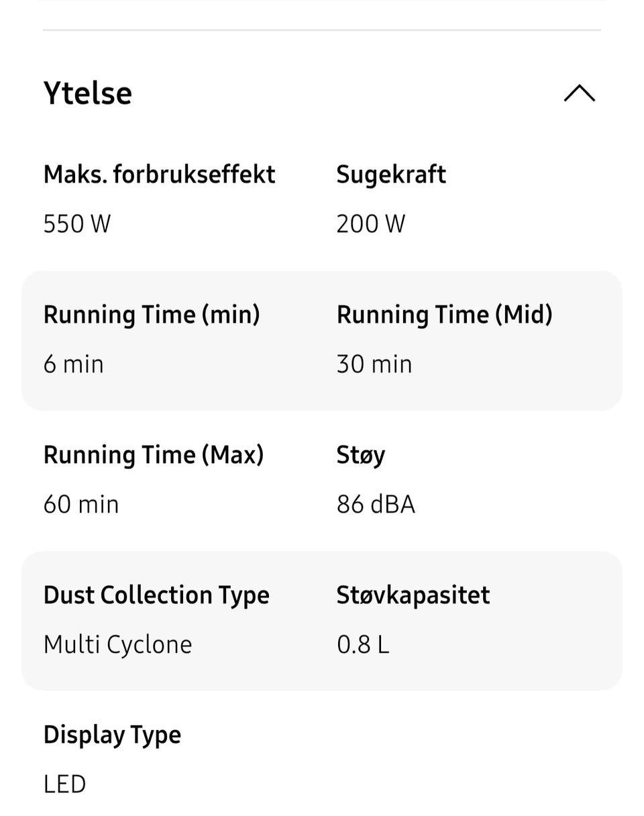Click the 200 W suction value
This screenshot has width=644, height=816.
coord(370,223)
